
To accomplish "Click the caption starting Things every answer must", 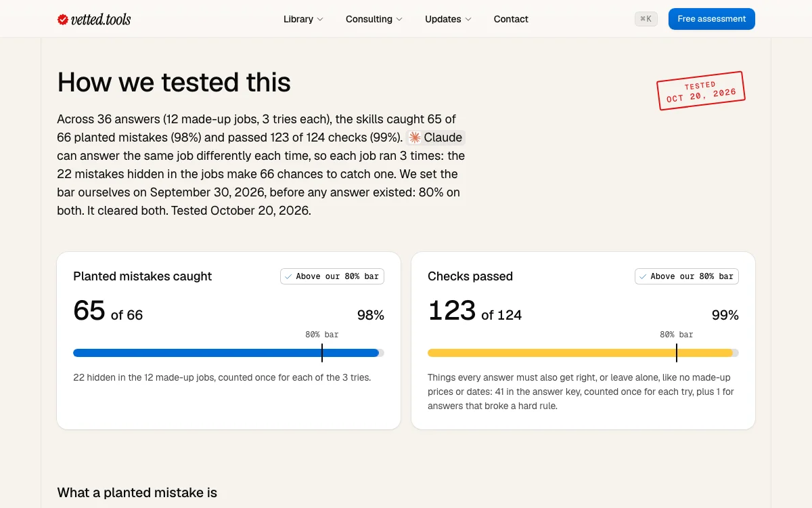I will click(582, 391).
